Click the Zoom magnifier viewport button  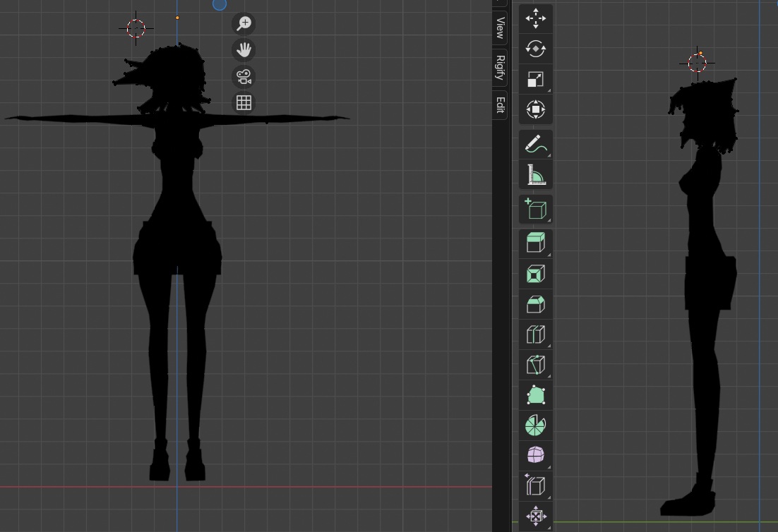pyautogui.click(x=244, y=23)
